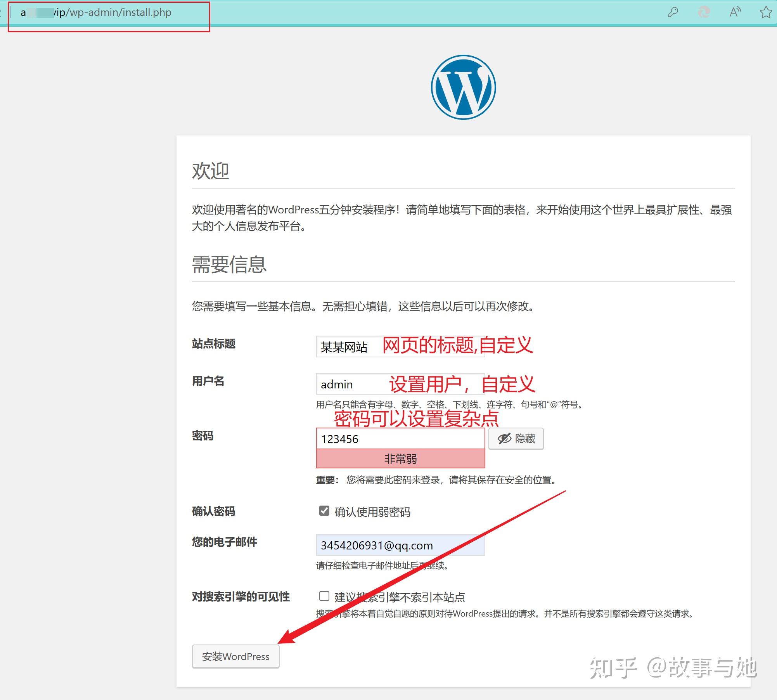Click the WordPress logo
Image resolution: width=777 pixels, height=700 pixels.
pyautogui.click(x=464, y=87)
